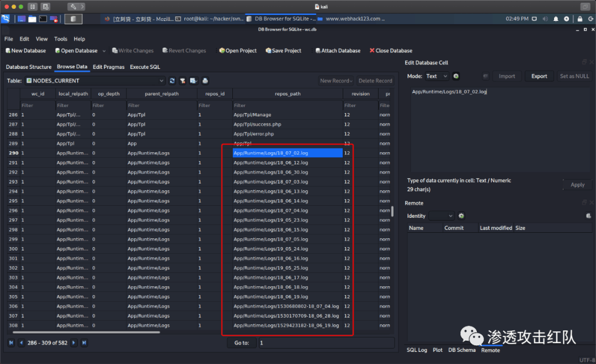The image size is (596, 364).
Task: Click the refresh table data icon
Action: point(172,81)
